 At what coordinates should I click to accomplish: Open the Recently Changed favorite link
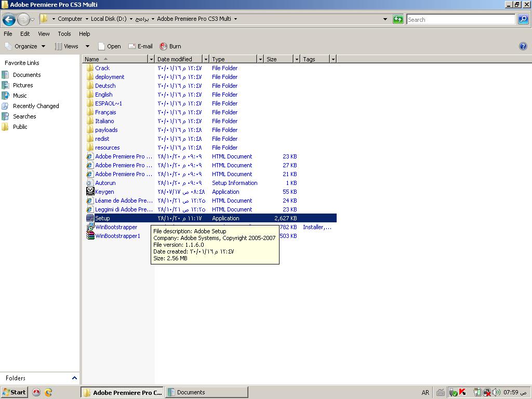coord(36,106)
